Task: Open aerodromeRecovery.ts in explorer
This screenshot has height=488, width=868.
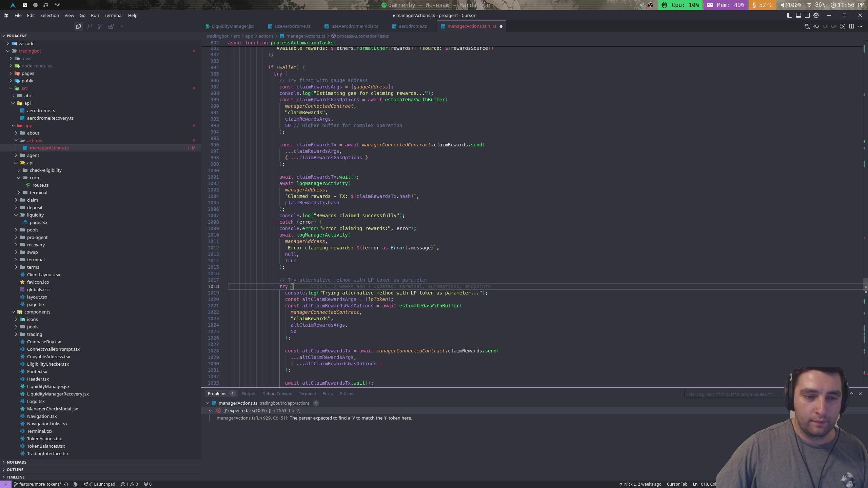Action: coord(100,118)
